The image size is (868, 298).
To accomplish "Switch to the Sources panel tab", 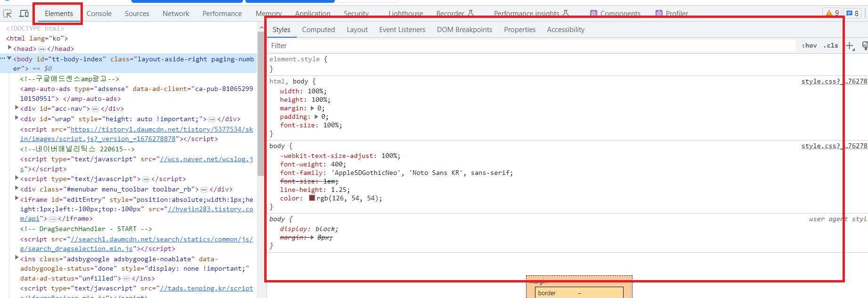I will (x=137, y=14).
